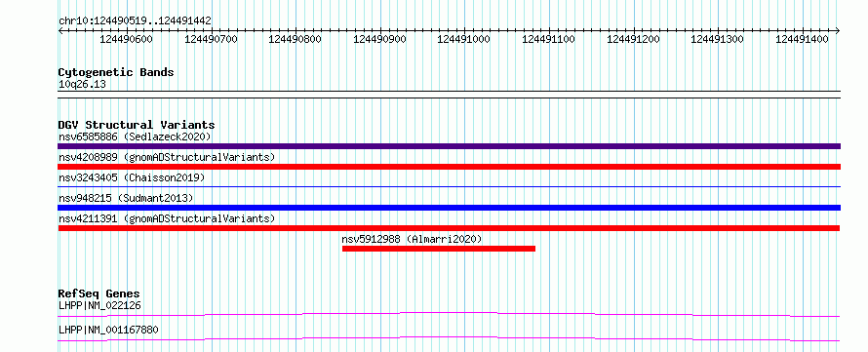Click the magenta LHPP|NM_001167880 gene line
868x352 pixels.
point(449,338)
